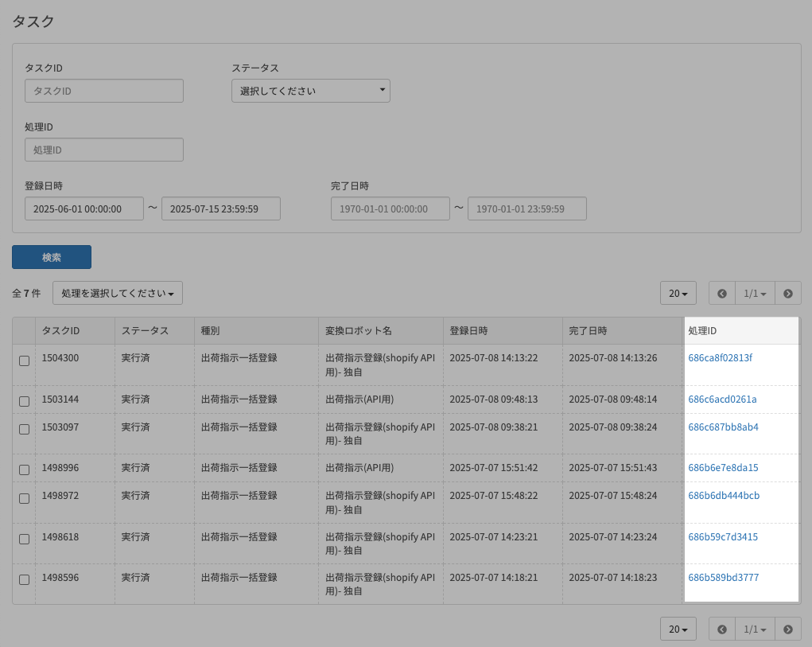
Task: Click the 処理ID link 686b589bd3777
Action: pos(723,577)
